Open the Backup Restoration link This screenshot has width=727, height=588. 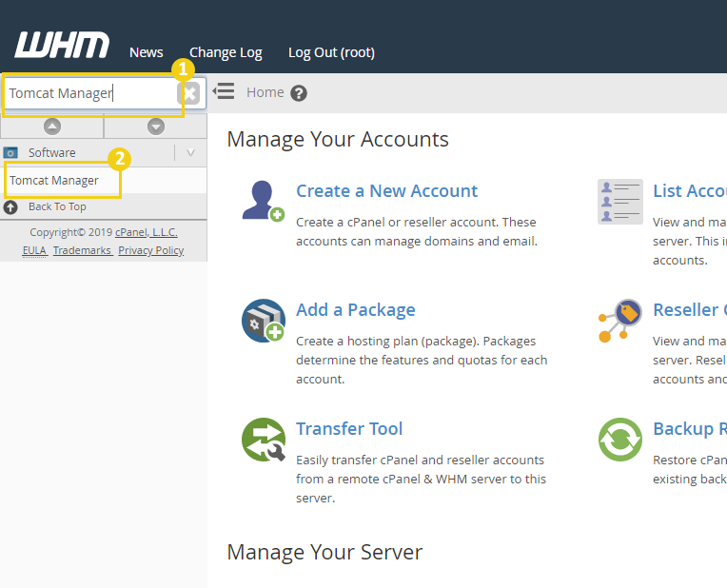[690, 429]
